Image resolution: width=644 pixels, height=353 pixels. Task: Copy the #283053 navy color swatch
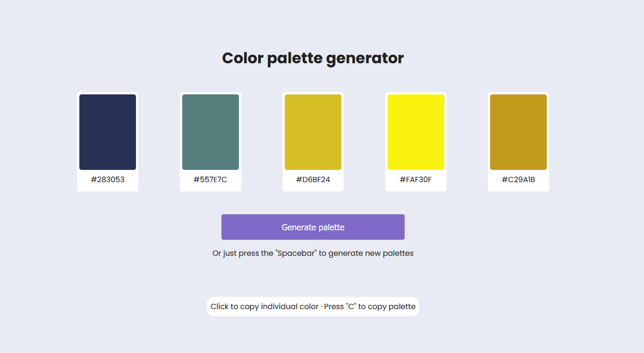click(108, 132)
